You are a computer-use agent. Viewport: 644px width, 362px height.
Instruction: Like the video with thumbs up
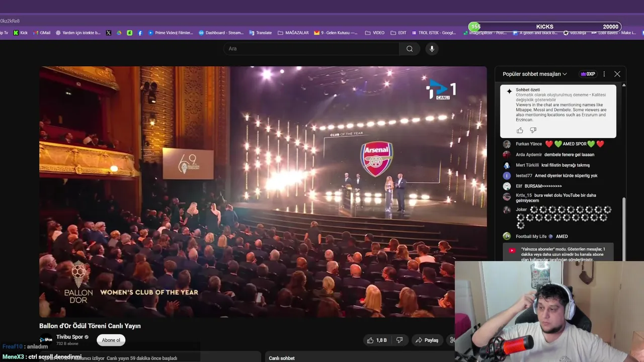(376, 340)
